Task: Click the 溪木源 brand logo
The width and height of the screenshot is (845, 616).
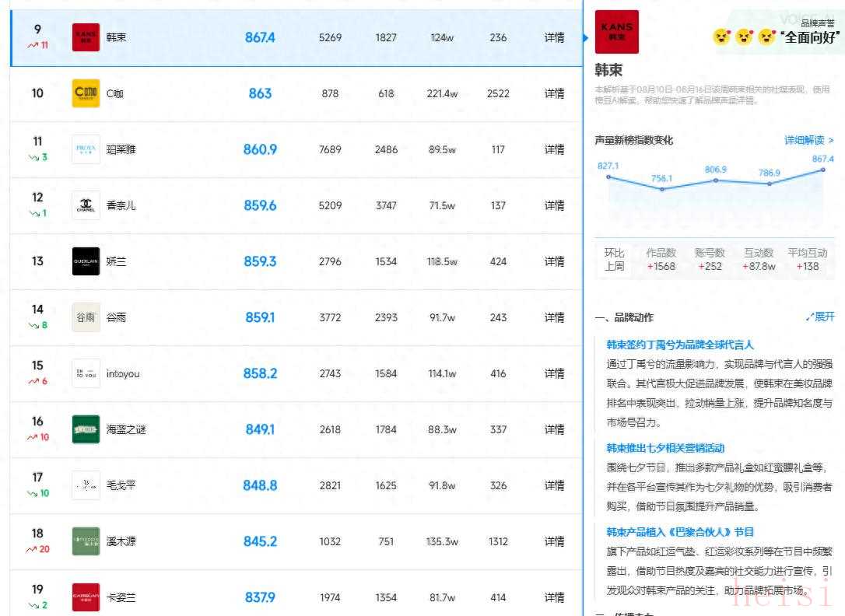Action: (x=86, y=541)
